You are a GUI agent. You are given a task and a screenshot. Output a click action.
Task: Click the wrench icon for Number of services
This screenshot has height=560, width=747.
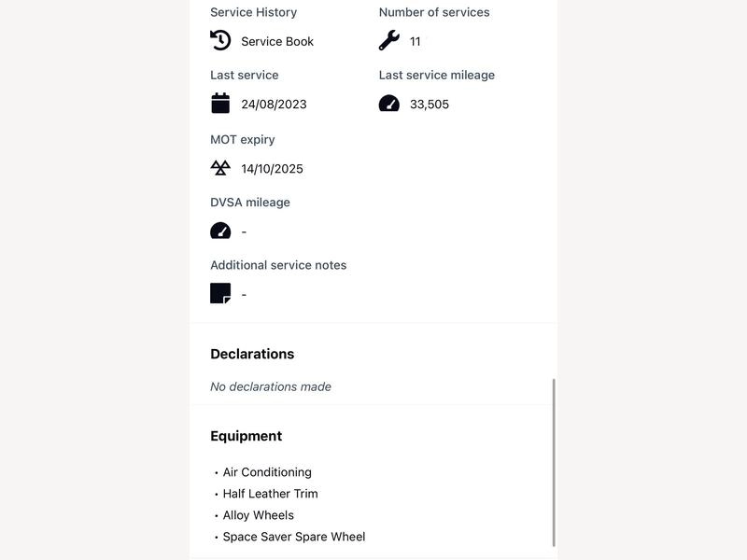point(389,40)
